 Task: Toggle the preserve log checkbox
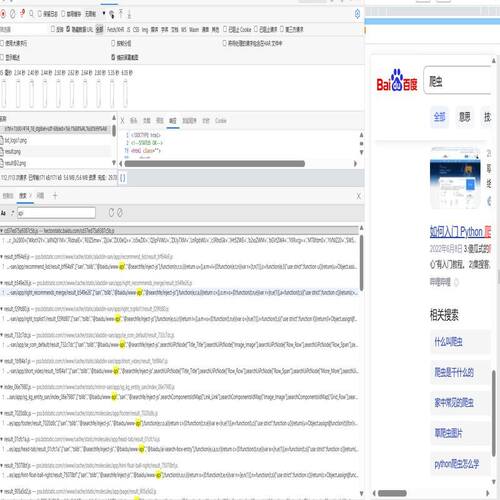[x=40, y=14]
